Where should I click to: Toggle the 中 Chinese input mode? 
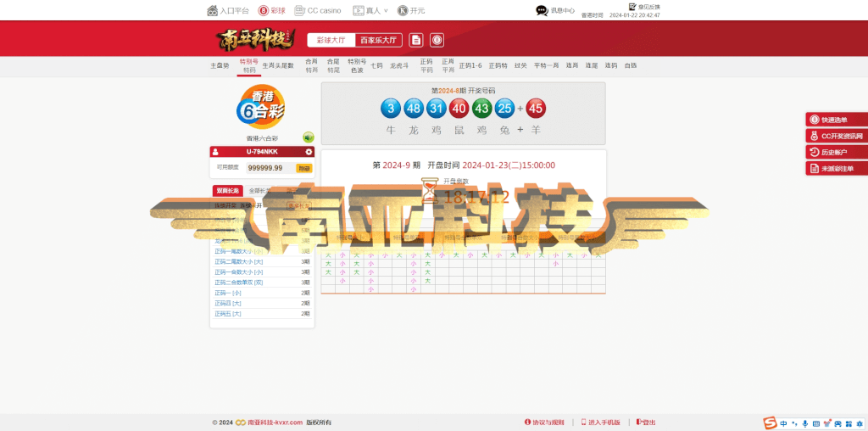[784, 423]
